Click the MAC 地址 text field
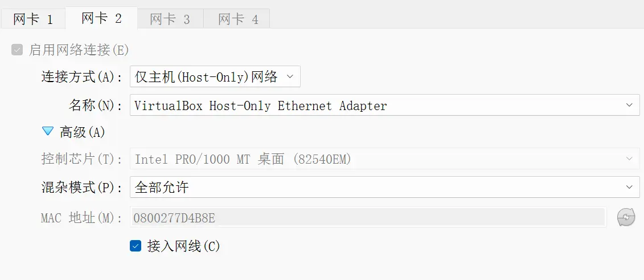644x280 pixels. pyautogui.click(x=368, y=217)
